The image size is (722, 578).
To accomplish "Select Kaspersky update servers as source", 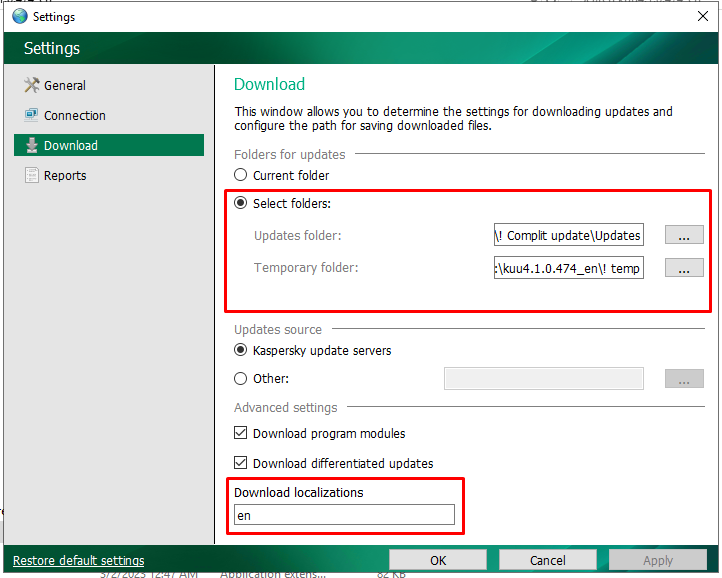I will tap(240, 350).
